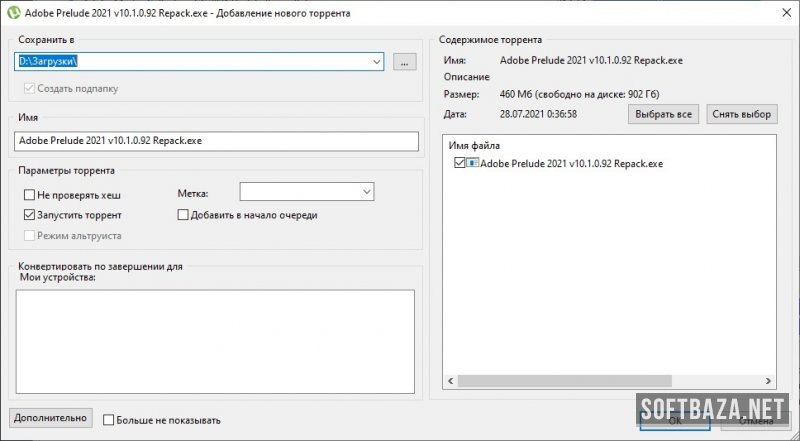Open the "Дополнительно" advanced options button
The height and width of the screenshot is (441, 800).
click(x=50, y=417)
